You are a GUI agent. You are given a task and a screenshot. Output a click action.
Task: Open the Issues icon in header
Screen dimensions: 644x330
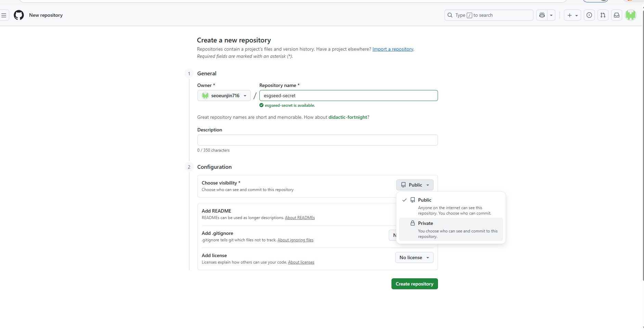589,15
